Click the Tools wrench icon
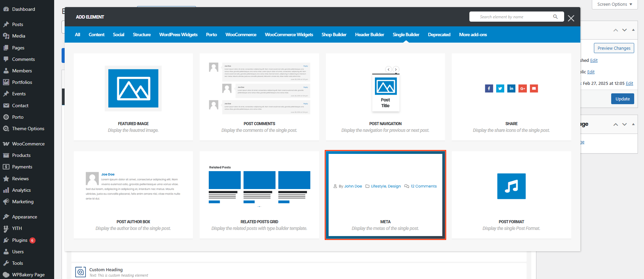This screenshot has height=279, width=644. pyautogui.click(x=6, y=263)
